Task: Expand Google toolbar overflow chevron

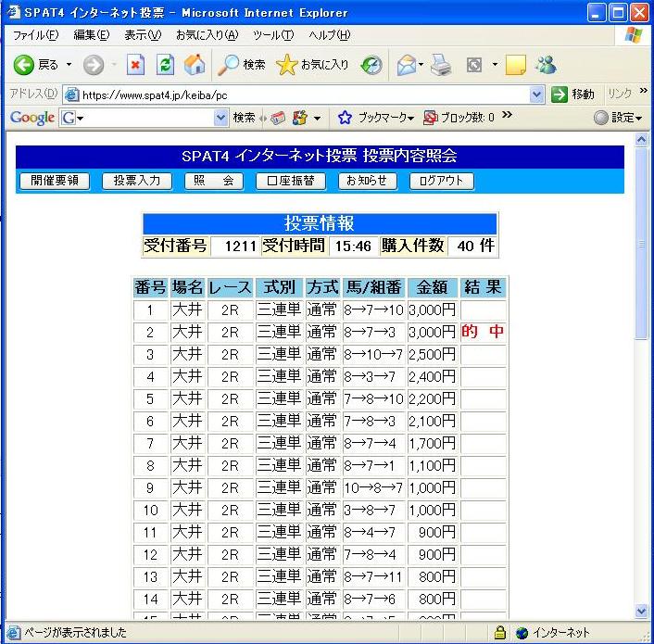Action: 507,115
